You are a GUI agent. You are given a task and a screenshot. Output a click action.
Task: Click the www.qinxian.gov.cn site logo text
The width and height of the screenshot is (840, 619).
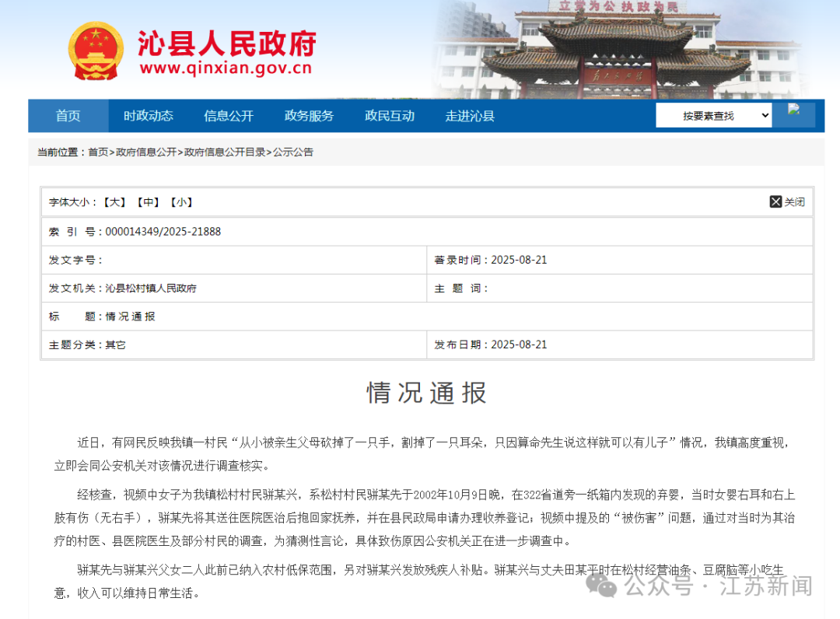(x=226, y=66)
